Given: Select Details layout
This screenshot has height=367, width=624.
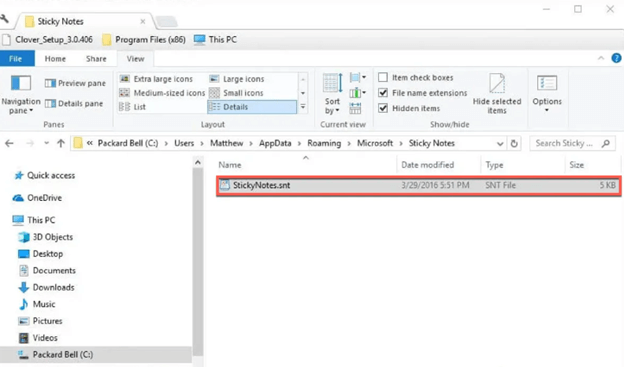Looking at the screenshot, I should 252,107.
